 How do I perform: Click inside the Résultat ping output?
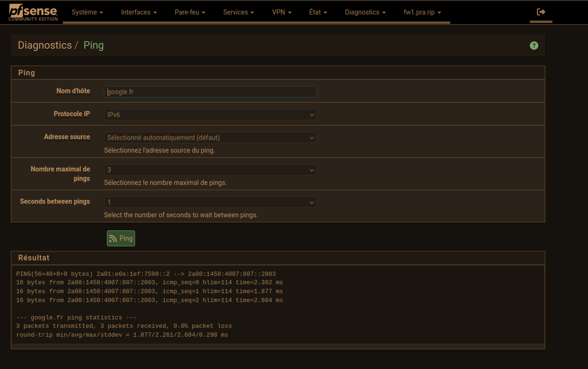(x=278, y=304)
